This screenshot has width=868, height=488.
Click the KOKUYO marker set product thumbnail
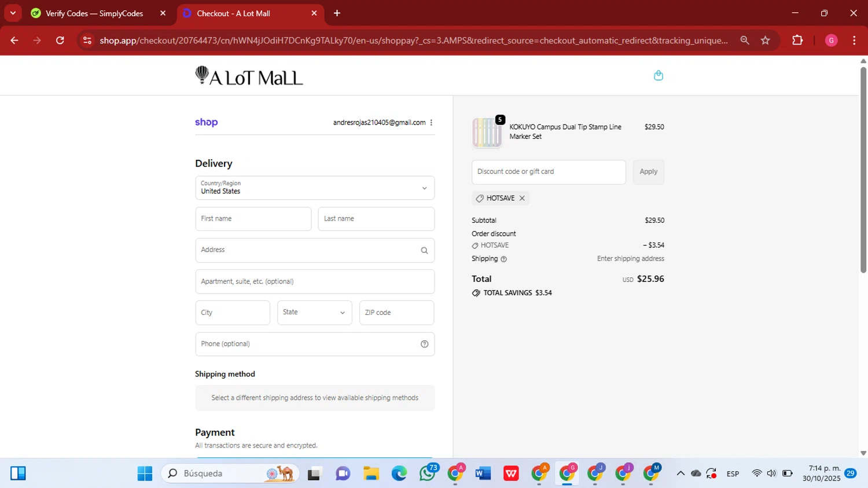point(487,132)
